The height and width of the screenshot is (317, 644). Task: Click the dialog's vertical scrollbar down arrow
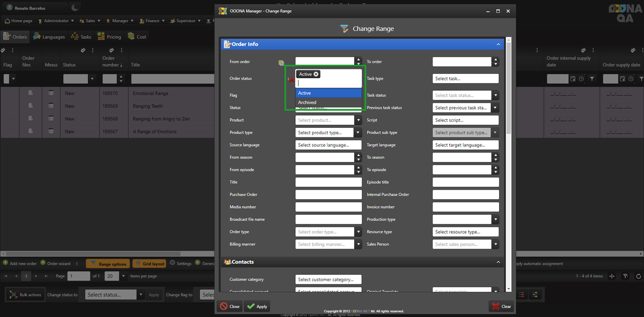(509, 289)
